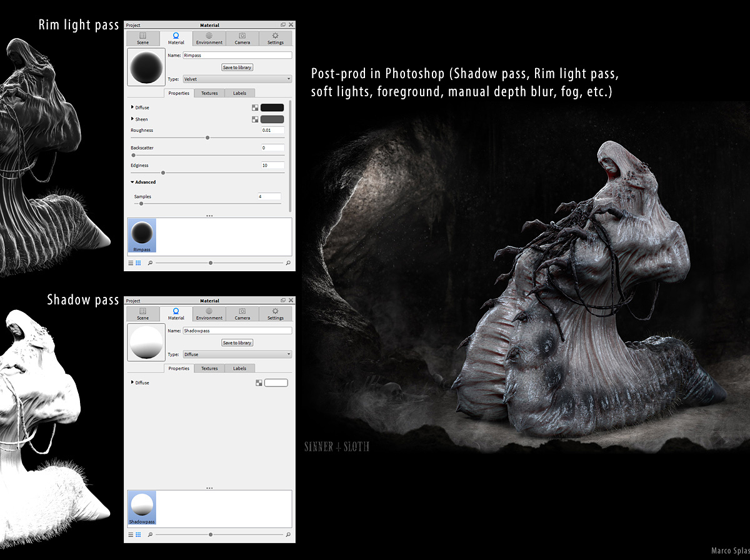Click thumbnail size slider in Rimpass panel
The image size is (750, 560).
coord(211,263)
